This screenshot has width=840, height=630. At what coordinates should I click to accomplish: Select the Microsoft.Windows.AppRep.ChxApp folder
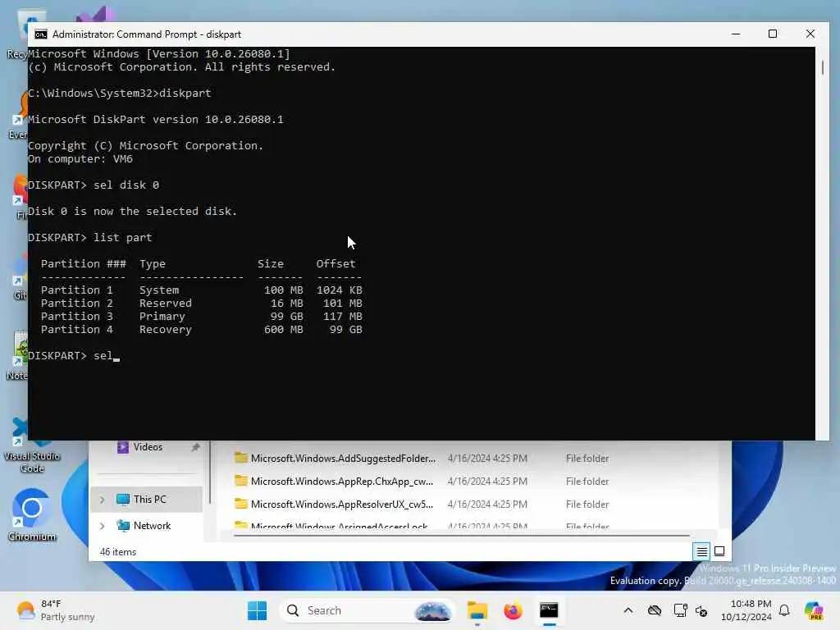click(342, 481)
